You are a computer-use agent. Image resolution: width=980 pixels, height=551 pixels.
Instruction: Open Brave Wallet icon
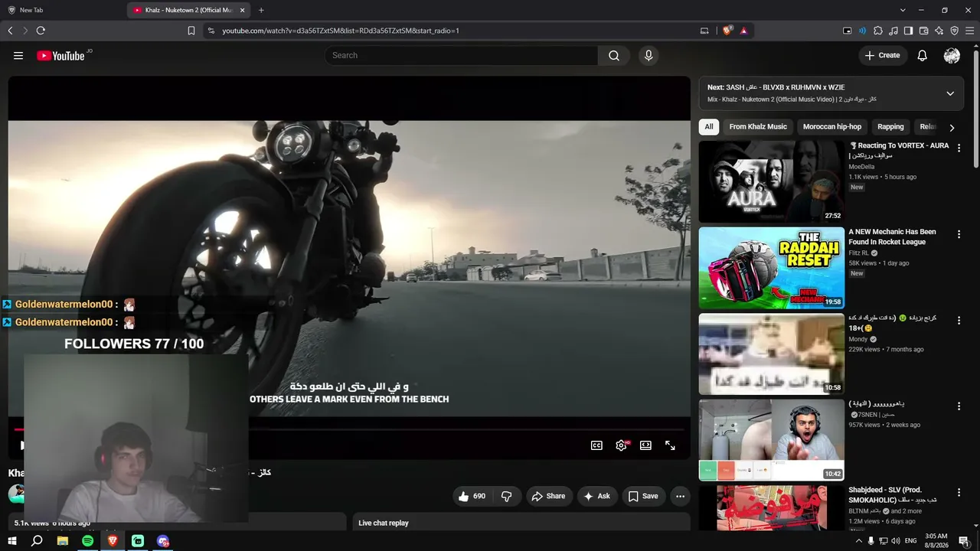tap(924, 31)
